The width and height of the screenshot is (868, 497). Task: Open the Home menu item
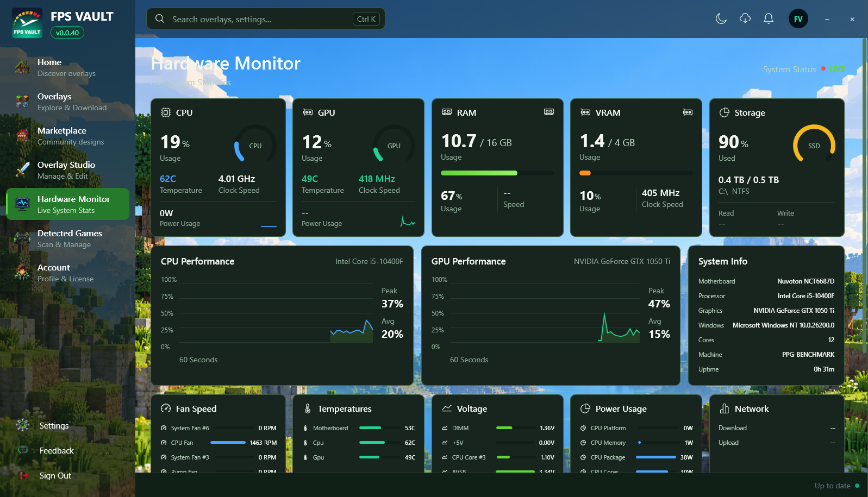(67, 67)
